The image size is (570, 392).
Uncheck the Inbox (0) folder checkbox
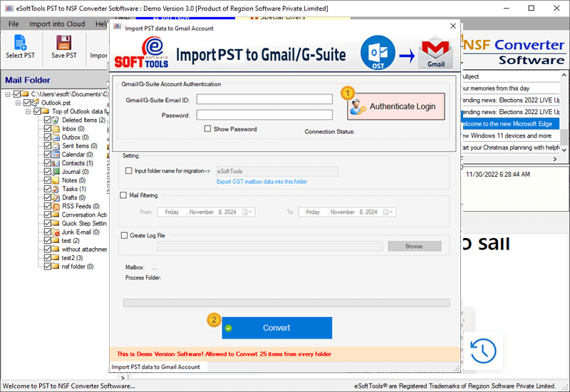point(48,129)
